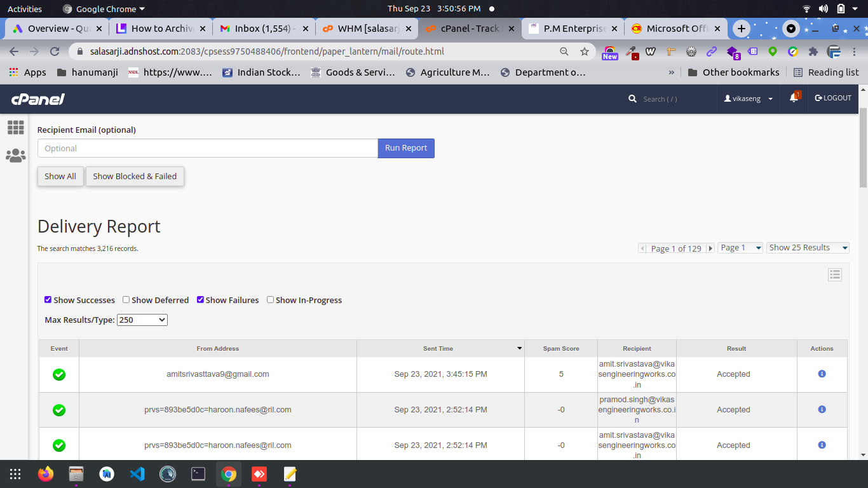Open info action for amitsrivasttava9@gmail.com row
Image resolution: width=868 pixels, height=488 pixels.
tap(822, 374)
